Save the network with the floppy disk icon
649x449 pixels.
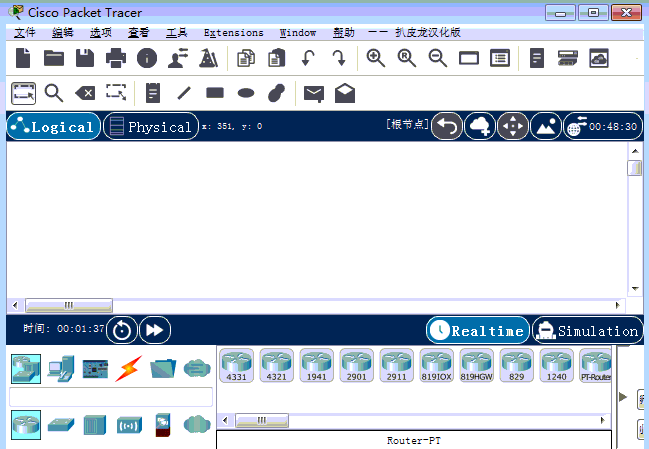(85, 58)
